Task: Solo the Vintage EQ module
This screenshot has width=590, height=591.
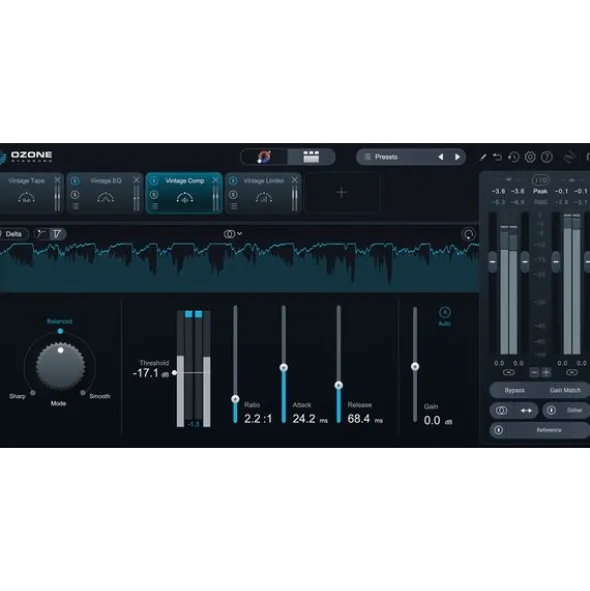Action: pyautogui.click(x=75, y=195)
